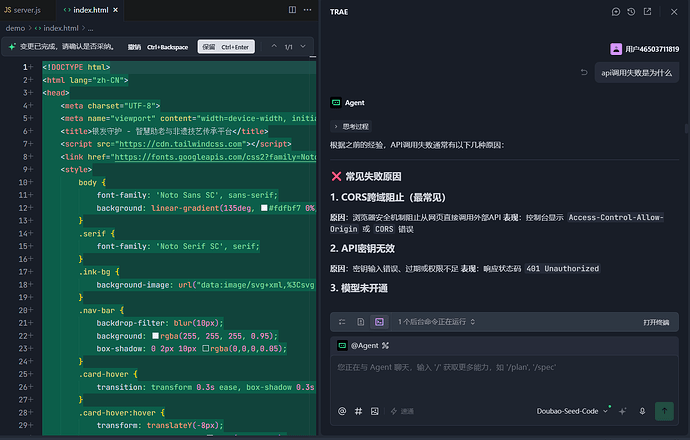Viewport: 690px width, 440px height.
Task: Click the @ mention icon in chat input
Action: click(x=342, y=411)
